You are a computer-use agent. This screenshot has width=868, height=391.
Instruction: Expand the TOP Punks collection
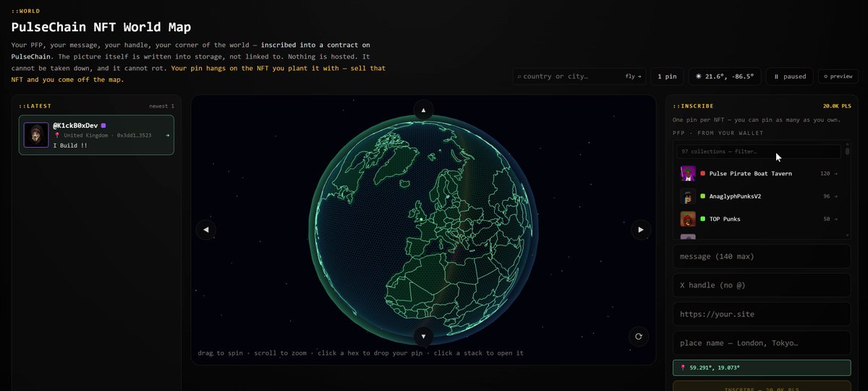(759, 219)
